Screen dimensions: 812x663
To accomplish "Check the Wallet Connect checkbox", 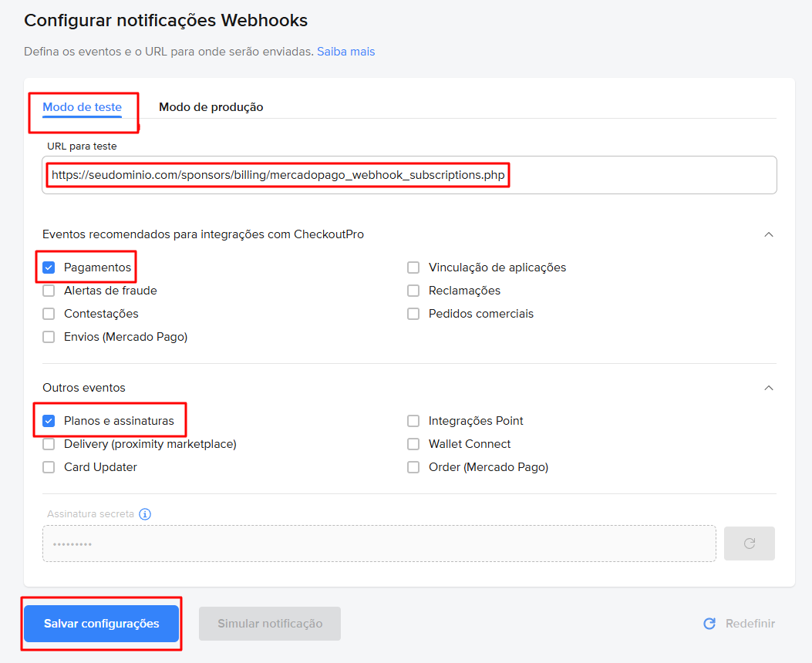I will click(x=414, y=444).
